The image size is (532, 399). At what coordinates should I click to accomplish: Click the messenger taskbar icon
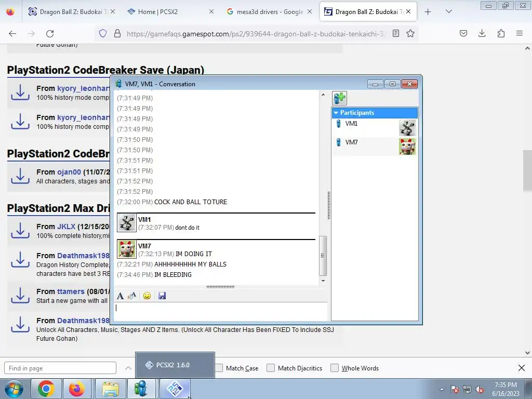(141, 389)
